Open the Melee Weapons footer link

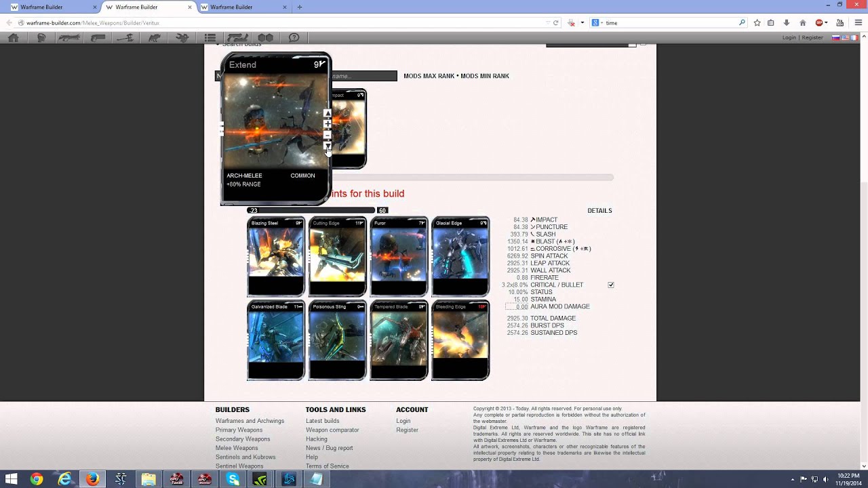click(x=237, y=448)
